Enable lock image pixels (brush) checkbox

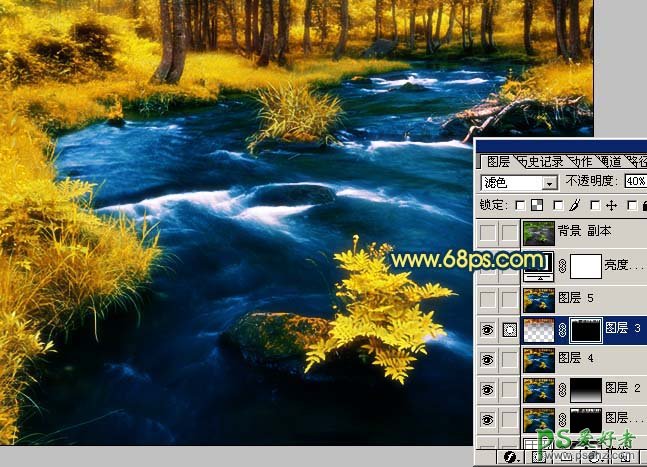[x=559, y=205]
